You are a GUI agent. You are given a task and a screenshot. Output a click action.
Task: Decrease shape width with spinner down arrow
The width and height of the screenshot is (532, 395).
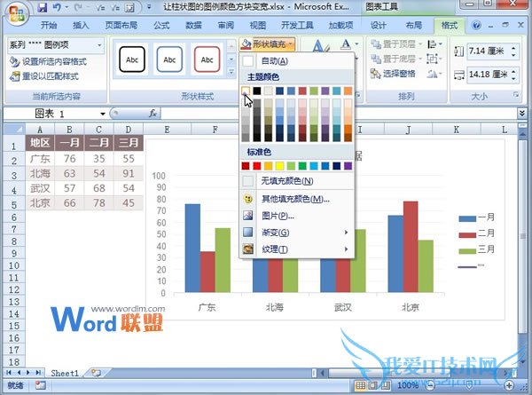pyautogui.click(x=513, y=78)
